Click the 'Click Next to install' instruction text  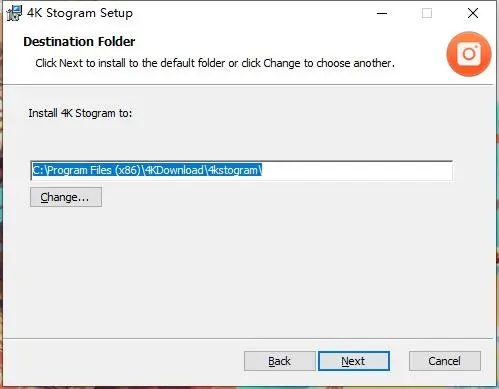(x=215, y=63)
